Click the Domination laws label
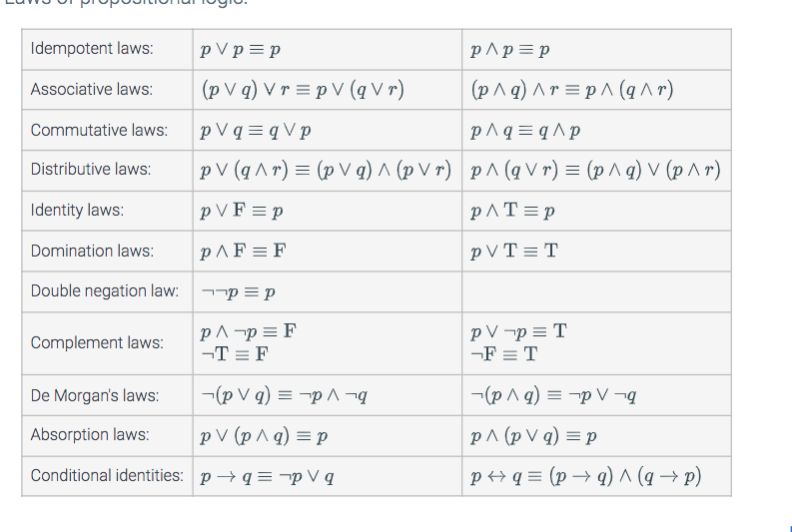The image size is (792, 532). tap(92, 251)
